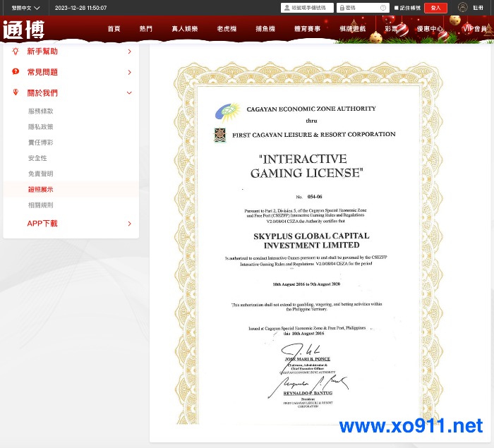
Task: Click the 註冊 register link
Action: (478, 8)
